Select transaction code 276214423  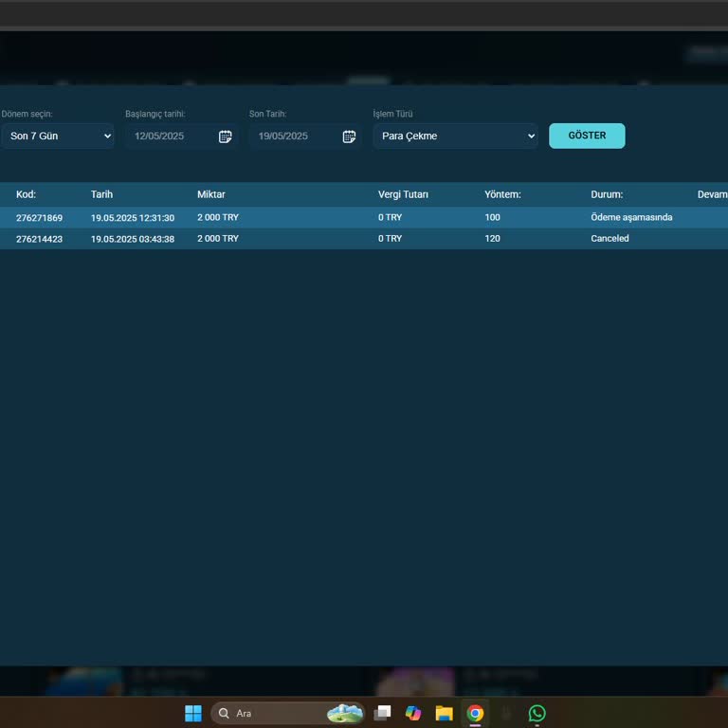click(40, 239)
